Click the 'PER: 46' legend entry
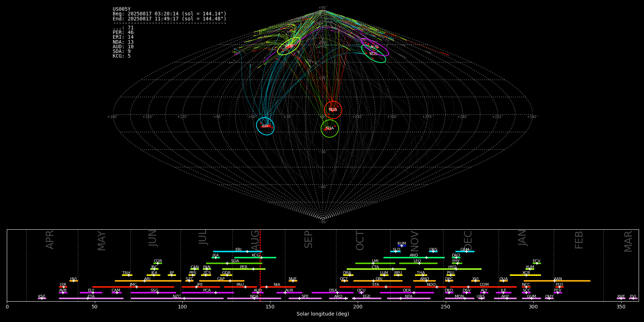The width and height of the screenshot is (644, 322). (123, 33)
